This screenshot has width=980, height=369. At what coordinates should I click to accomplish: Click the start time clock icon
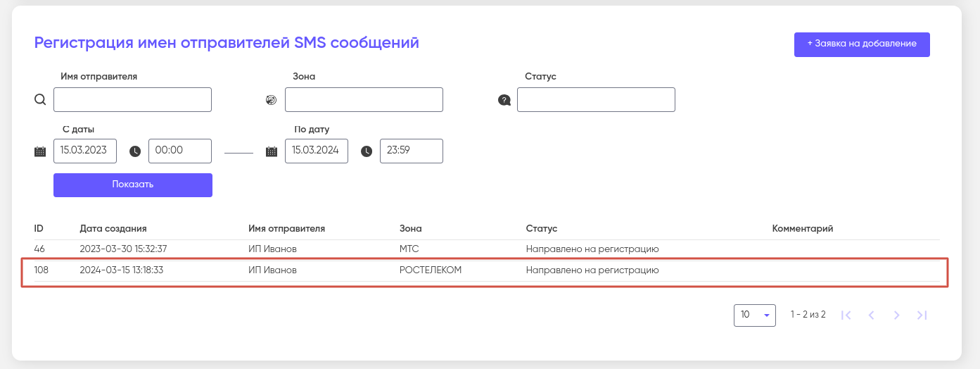click(x=135, y=151)
